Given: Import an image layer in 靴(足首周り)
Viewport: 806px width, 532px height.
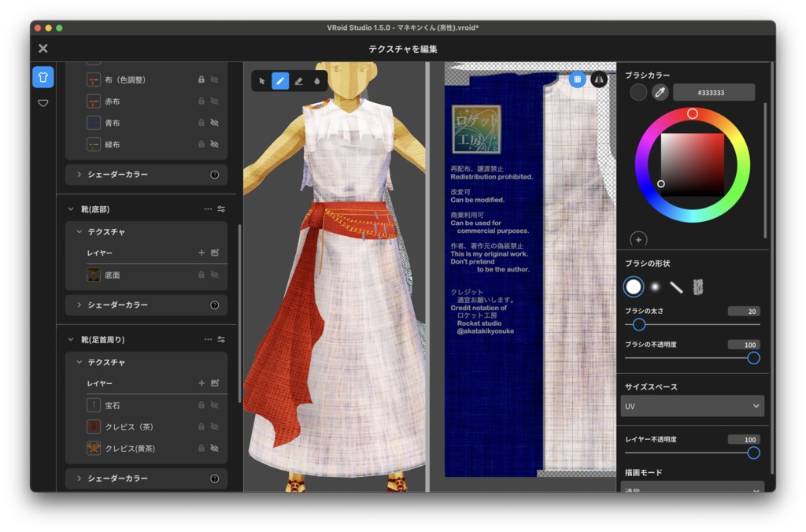Looking at the screenshot, I should tap(215, 383).
